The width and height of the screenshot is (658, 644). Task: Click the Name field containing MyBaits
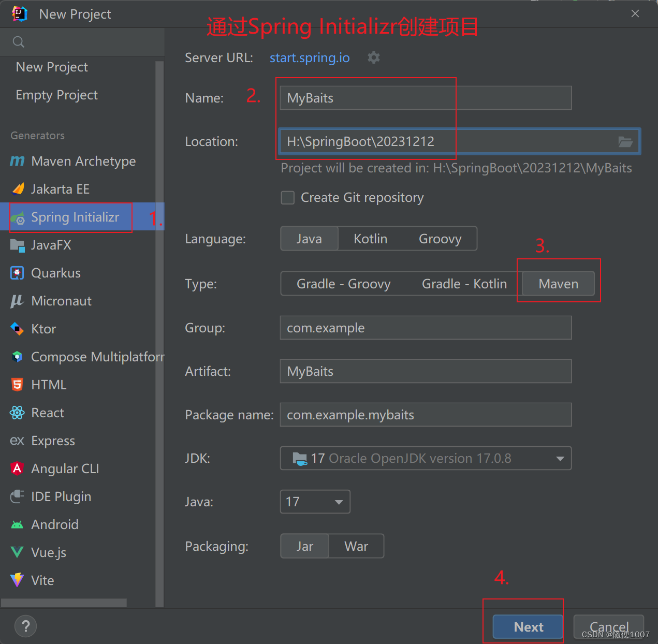[426, 98]
